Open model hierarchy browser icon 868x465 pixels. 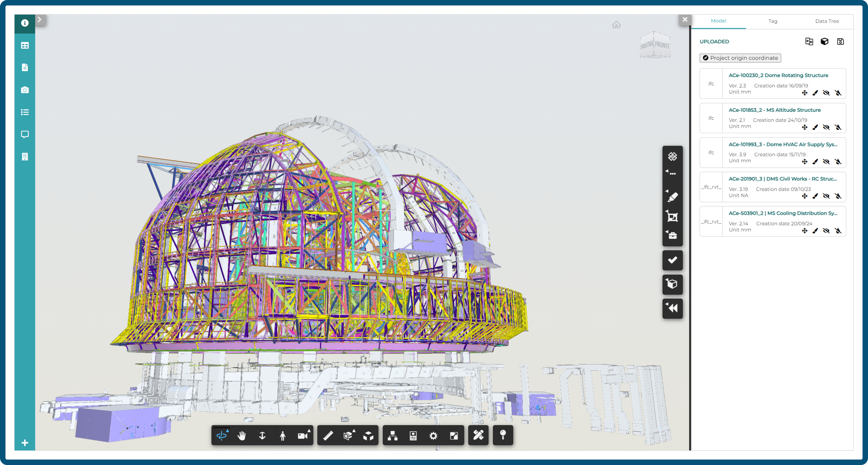393,435
